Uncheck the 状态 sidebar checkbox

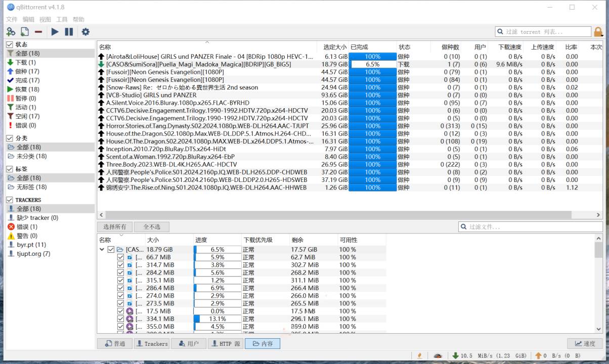(10, 44)
